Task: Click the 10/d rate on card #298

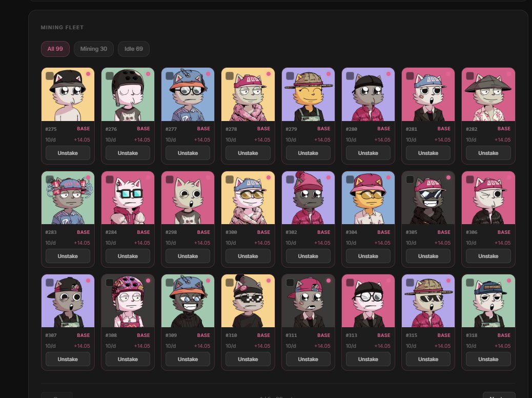Action: coord(171,243)
